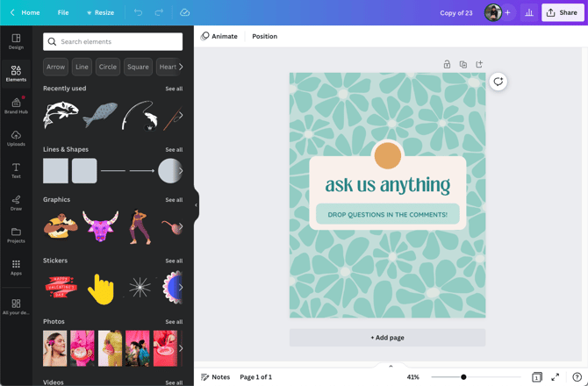Viewport: 588px width, 386px height.
Task: Add the rounded square shape
Action: pos(84,170)
